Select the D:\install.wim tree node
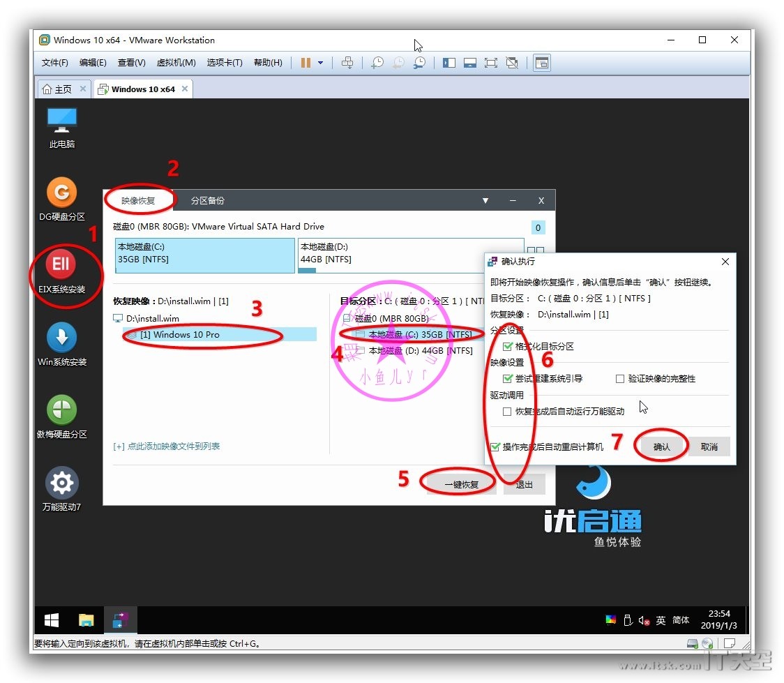Screen dimensions: 784x683 153,319
